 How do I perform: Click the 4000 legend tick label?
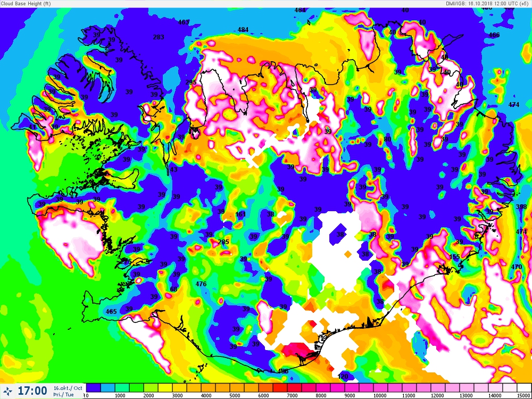206,396
